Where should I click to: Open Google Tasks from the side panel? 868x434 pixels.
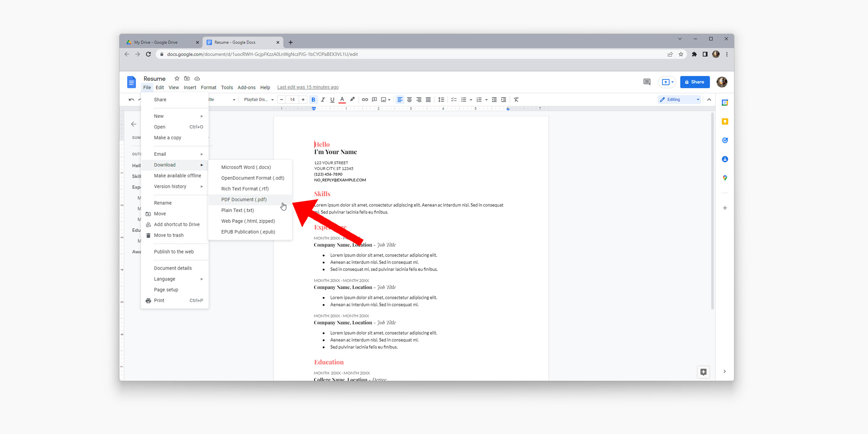click(x=725, y=140)
